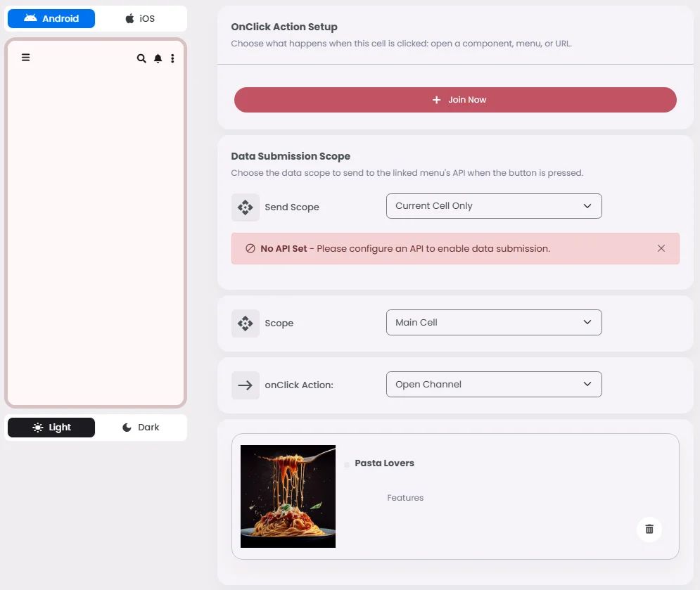Click the Join Now button
The image size is (700, 590).
(x=455, y=100)
